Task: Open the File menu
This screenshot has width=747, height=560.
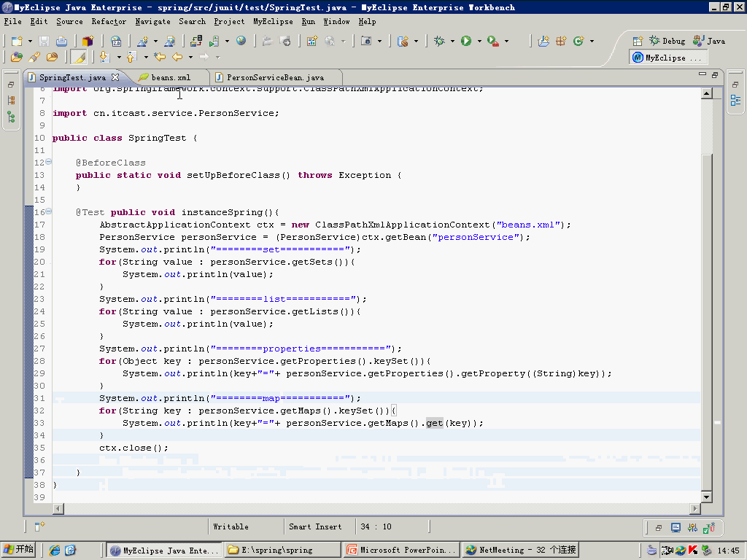Action: tap(13, 21)
